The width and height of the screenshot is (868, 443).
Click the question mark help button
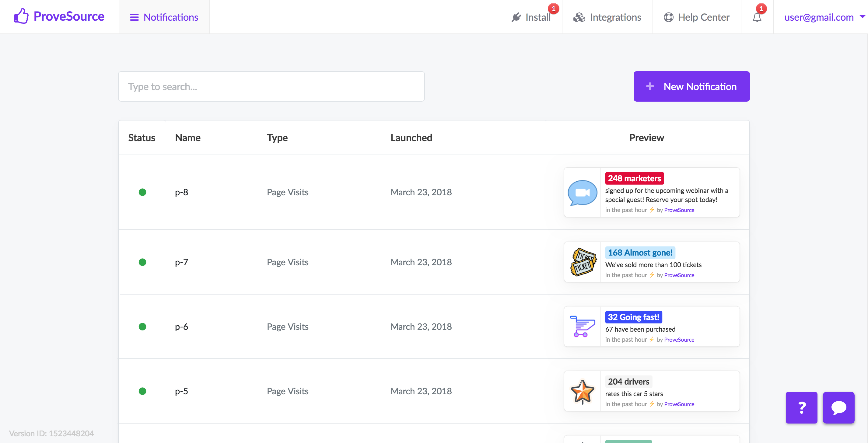pyautogui.click(x=801, y=407)
